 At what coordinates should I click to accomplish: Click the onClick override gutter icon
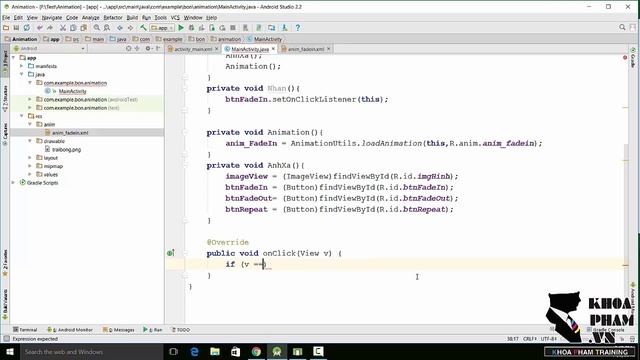[x=171, y=253]
